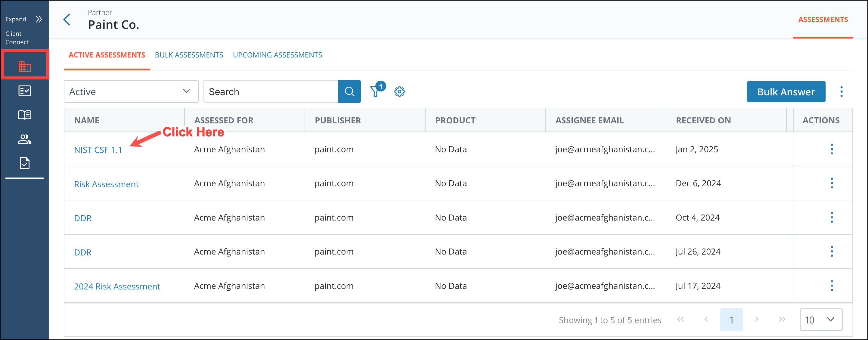The width and height of the screenshot is (868, 340).
Task: Click Client Connect label in sidebar
Action: coord(17,38)
